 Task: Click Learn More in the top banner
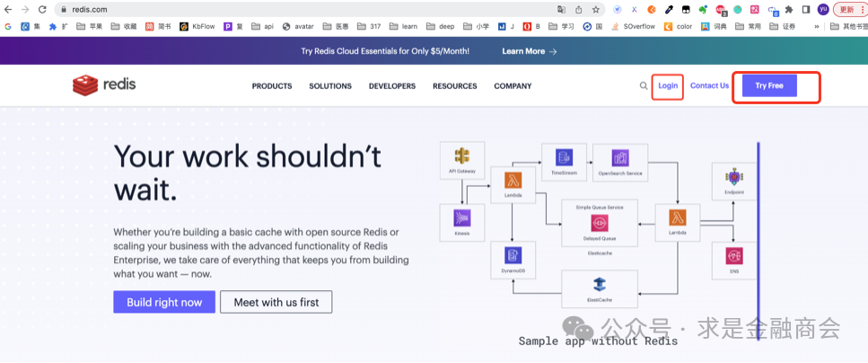(x=530, y=51)
